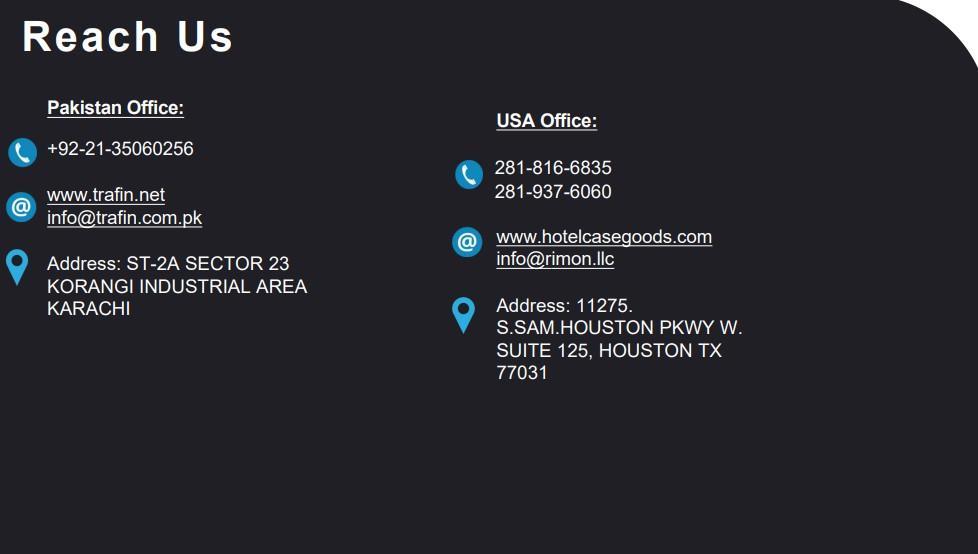Click the USA office email @ icon

click(467, 241)
